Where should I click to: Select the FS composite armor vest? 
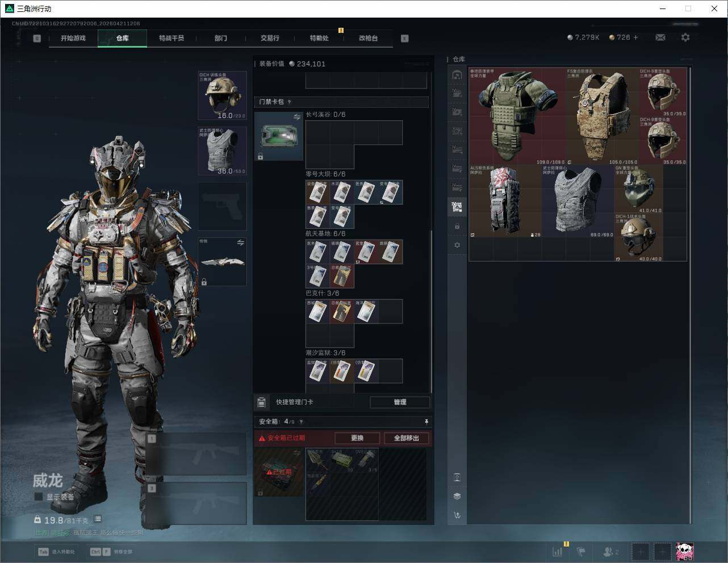pyautogui.click(x=603, y=116)
